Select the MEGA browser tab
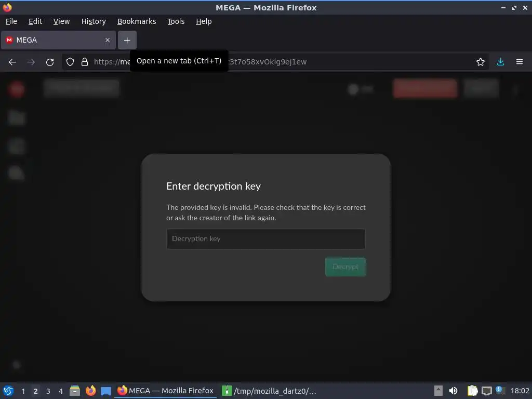This screenshot has width=532, height=399. pos(58,40)
